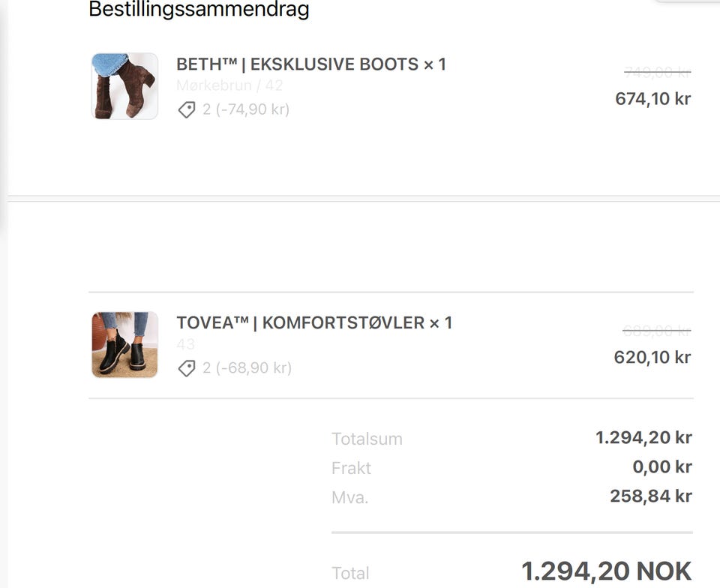The image size is (720, 588).
Task: Click the Frakt shipping label
Action: tap(351, 468)
